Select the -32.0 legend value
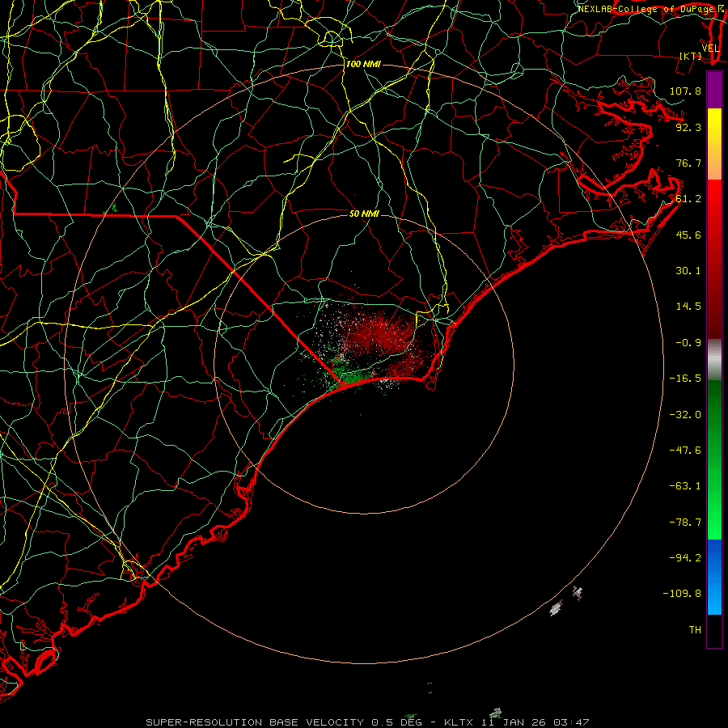 685,415
